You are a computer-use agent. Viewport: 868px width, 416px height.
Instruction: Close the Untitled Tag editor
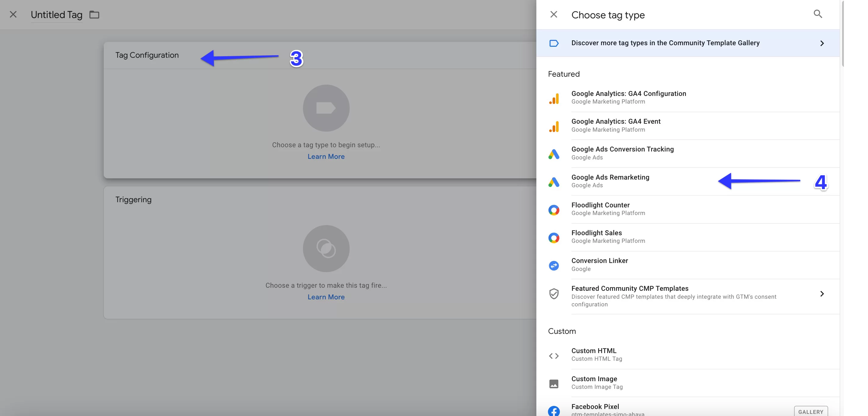(13, 14)
